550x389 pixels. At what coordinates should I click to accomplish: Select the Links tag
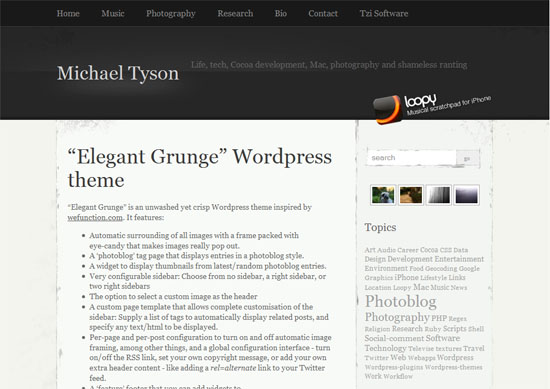click(x=457, y=277)
